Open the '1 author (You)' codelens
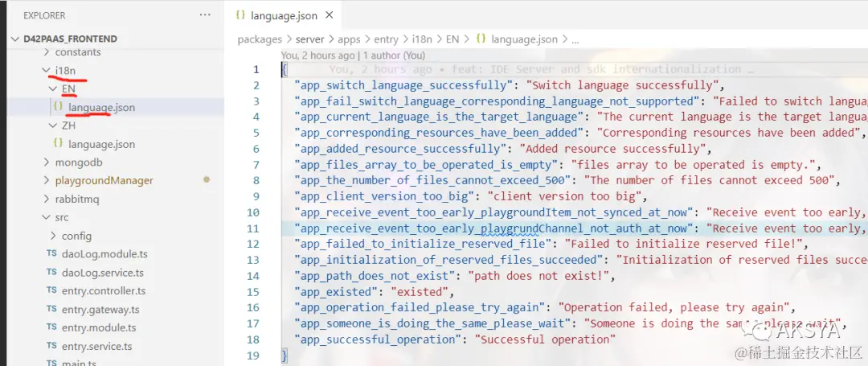The width and height of the screenshot is (868, 366). pyautogui.click(x=394, y=56)
